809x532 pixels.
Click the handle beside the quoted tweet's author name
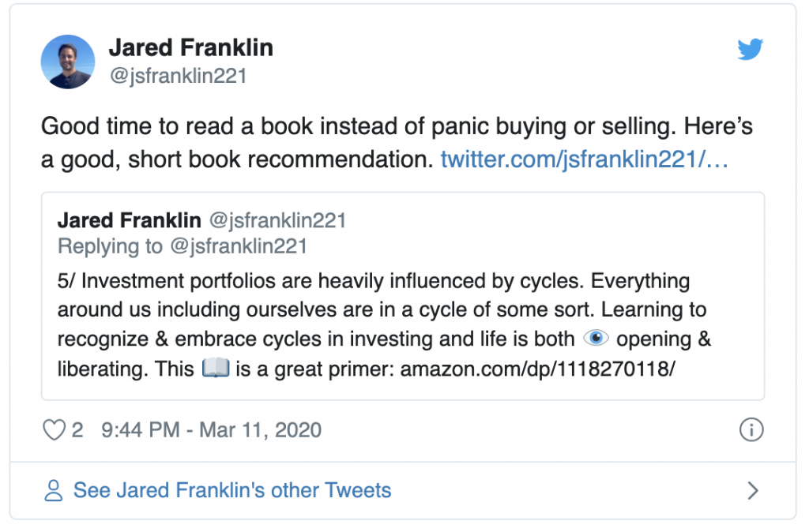[x=277, y=219]
